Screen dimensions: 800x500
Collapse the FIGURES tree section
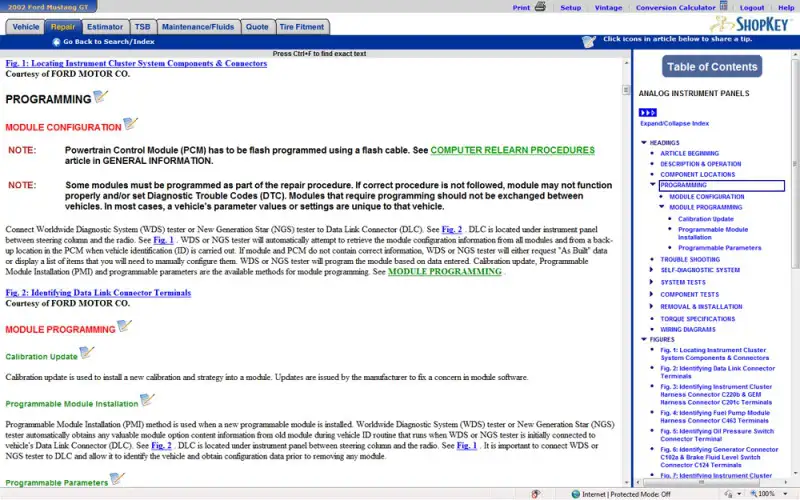coord(644,339)
